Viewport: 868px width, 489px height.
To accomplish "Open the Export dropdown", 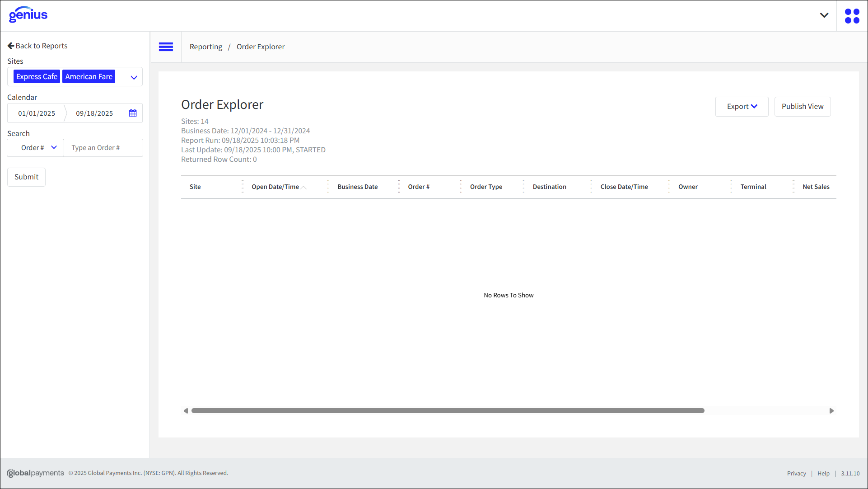I will pos(742,106).
